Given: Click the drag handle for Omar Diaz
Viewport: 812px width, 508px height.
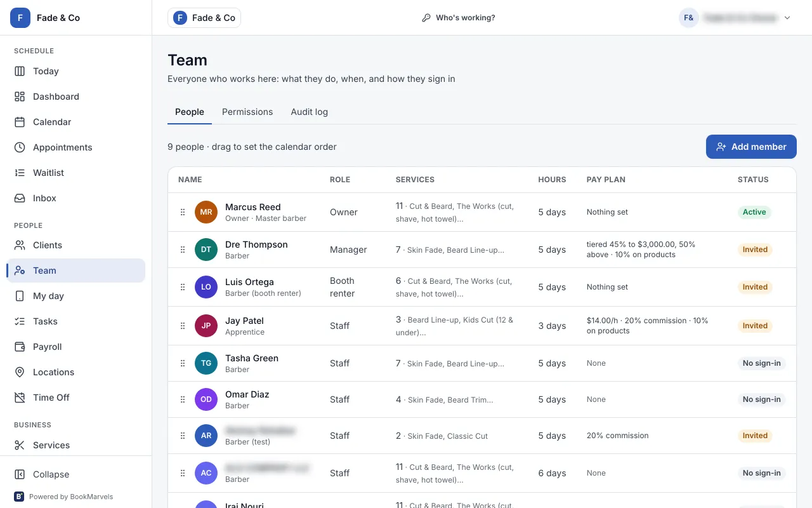Looking at the screenshot, I should [x=183, y=399].
